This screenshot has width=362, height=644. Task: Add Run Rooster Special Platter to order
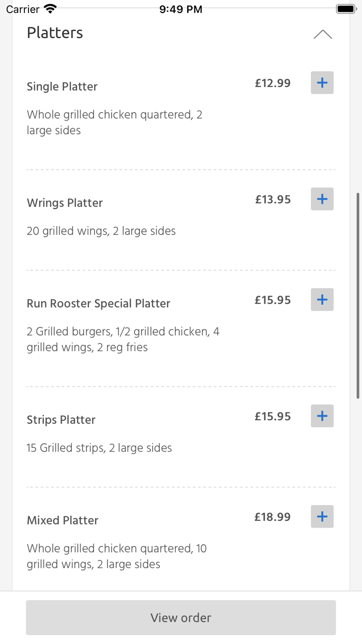pos(322,299)
